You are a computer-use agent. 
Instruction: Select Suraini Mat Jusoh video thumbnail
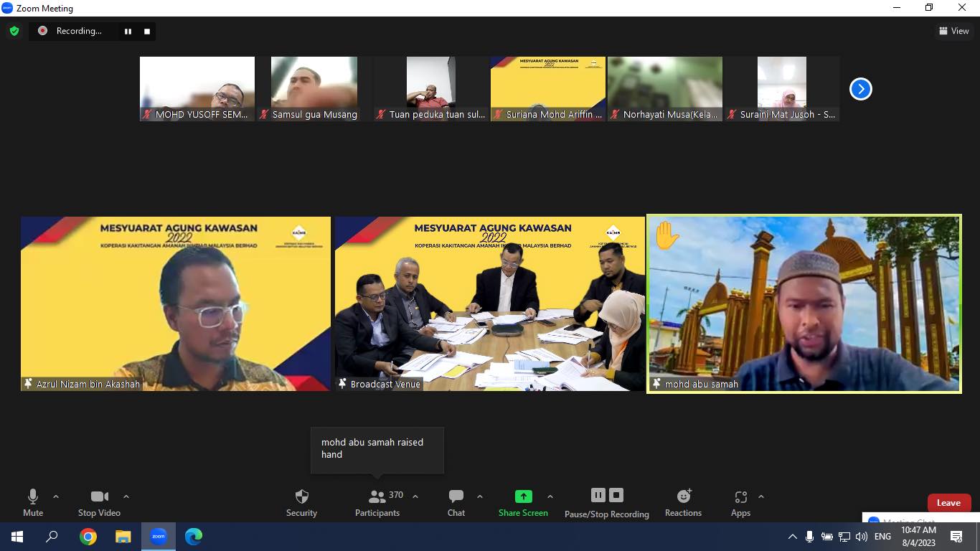pyautogui.click(x=782, y=89)
